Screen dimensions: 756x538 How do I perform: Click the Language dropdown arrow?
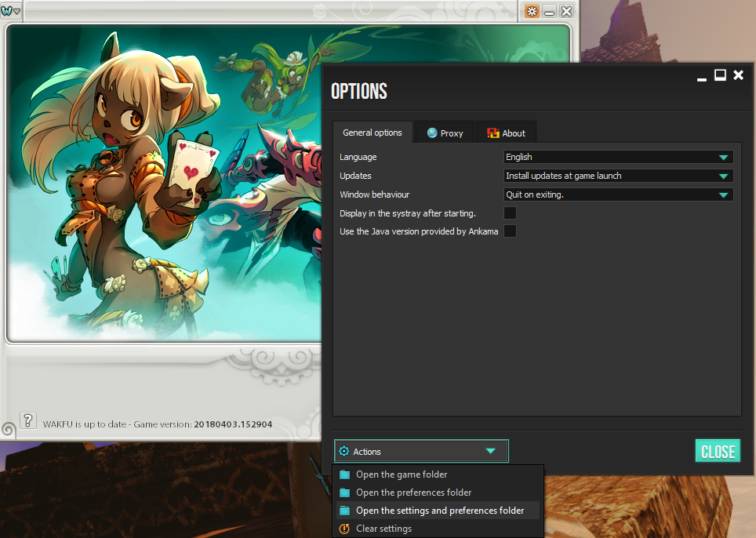click(723, 158)
